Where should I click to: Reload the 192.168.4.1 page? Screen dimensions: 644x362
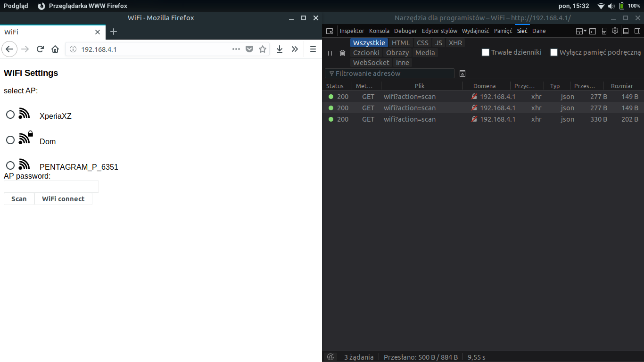click(40, 49)
